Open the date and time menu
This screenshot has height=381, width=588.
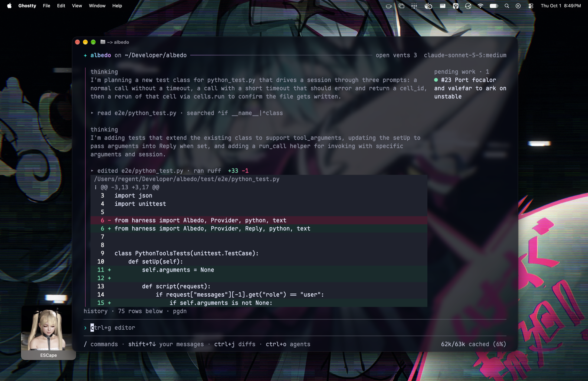point(561,6)
